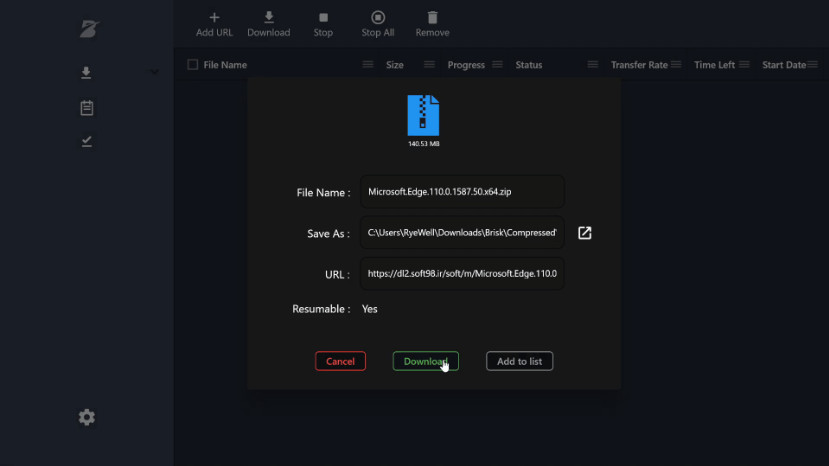The width and height of the screenshot is (829, 466).
Task: Click the zip file icon in dialog
Action: point(423,115)
